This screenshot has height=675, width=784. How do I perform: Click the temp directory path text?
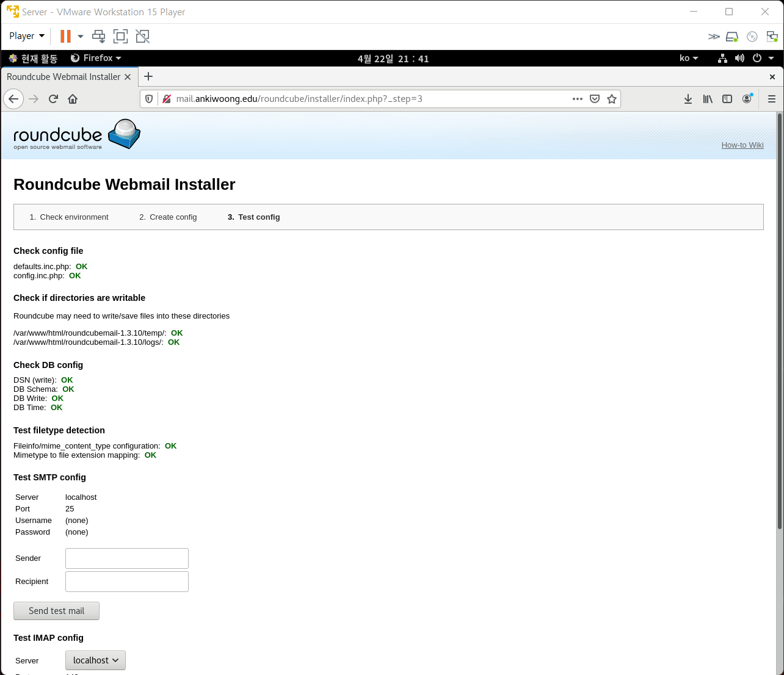[x=90, y=333]
